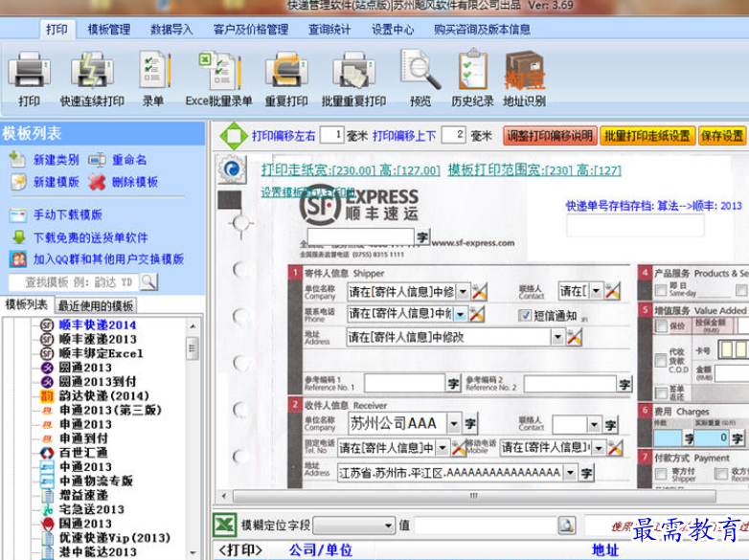Select 顺丰快递2014 template

pyautogui.click(x=98, y=325)
